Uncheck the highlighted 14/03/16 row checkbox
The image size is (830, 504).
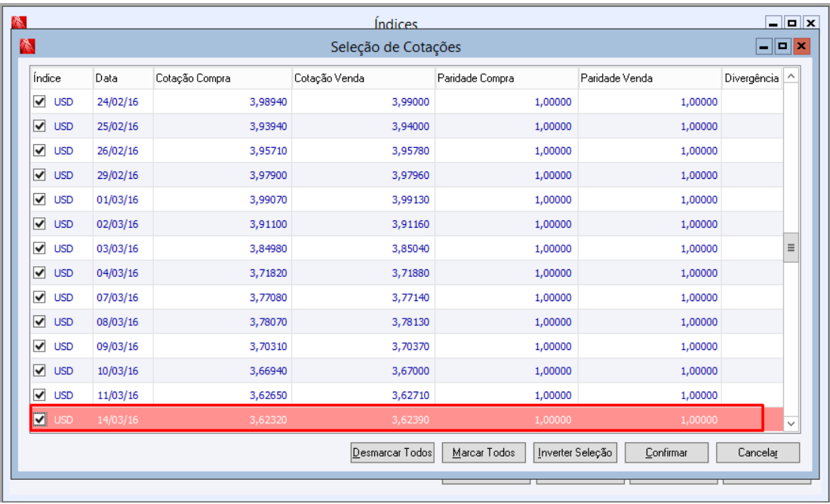click(39, 419)
